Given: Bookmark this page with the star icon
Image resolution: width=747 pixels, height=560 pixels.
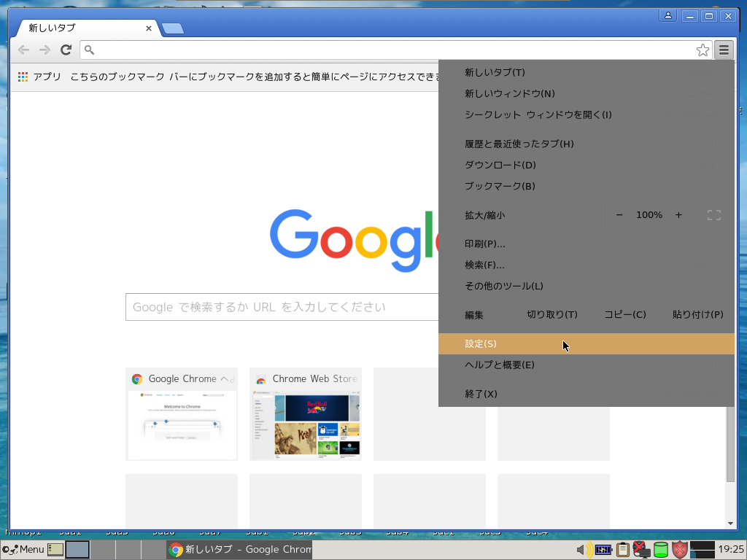Looking at the screenshot, I should pos(703,50).
